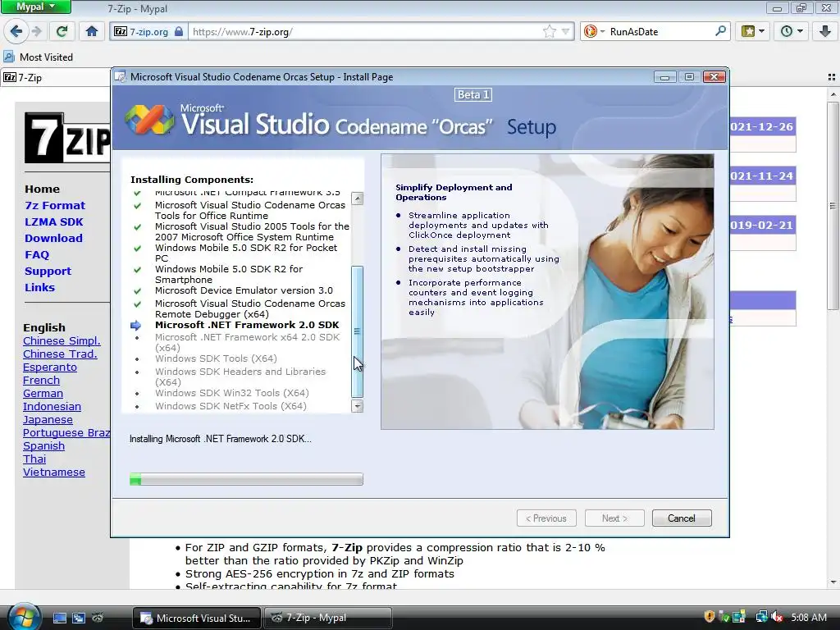Select Windows SDK Tools (X64) entry
Image resolution: width=840 pixels, height=630 pixels.
tap(216, 358)
